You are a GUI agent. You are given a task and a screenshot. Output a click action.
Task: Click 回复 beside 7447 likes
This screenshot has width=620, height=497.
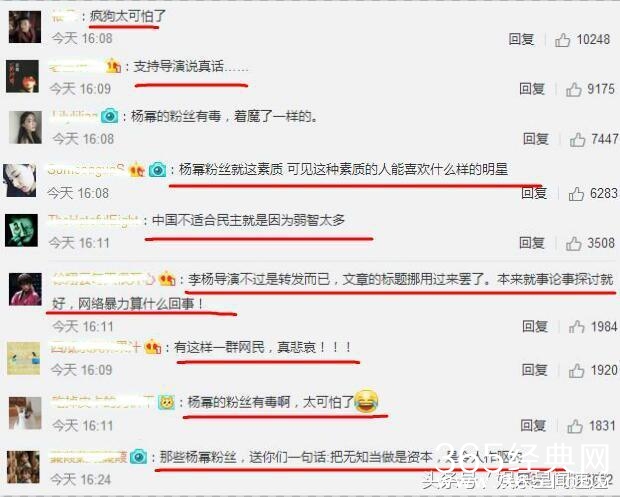coord(536,139)
